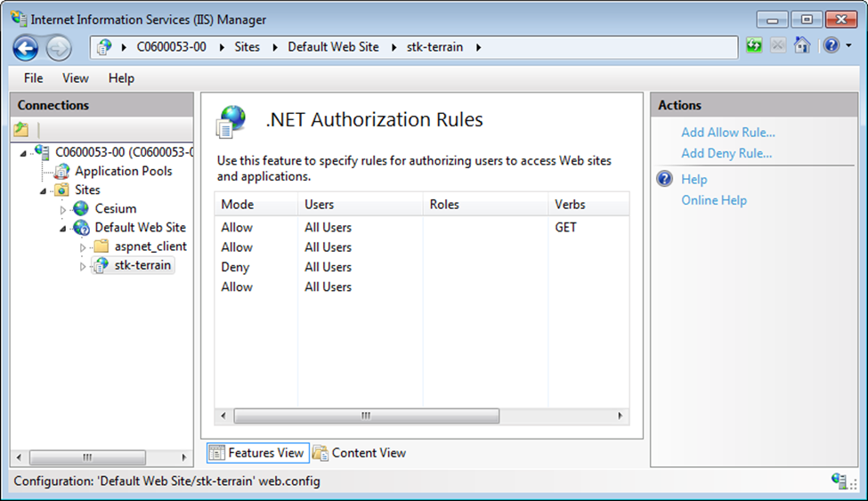This screenshot has width=868, height=501.
Task: Click the green Refresh page icon
Action: [x=754, y=45]
